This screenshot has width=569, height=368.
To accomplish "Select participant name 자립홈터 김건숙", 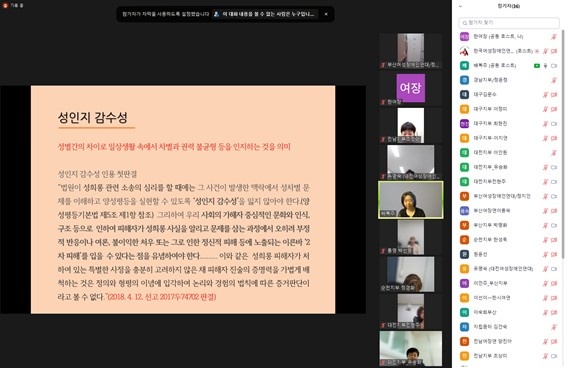I will click(x=490, y=327).
